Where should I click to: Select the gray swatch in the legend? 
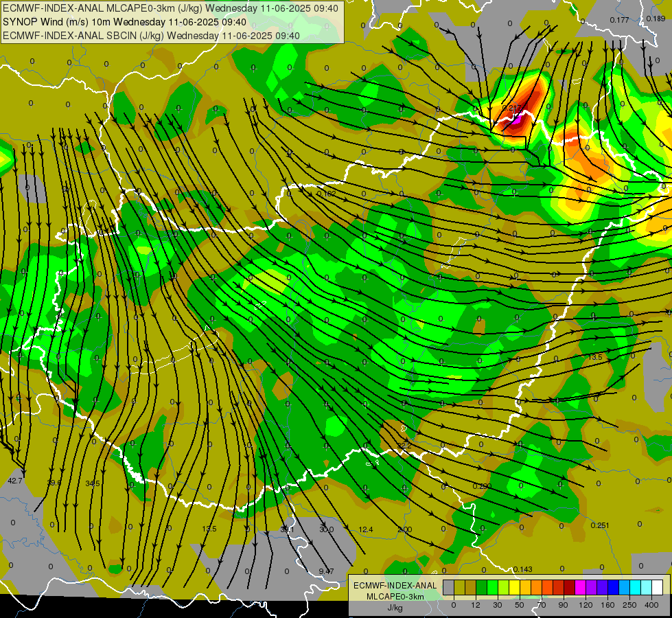click(449, 588)
